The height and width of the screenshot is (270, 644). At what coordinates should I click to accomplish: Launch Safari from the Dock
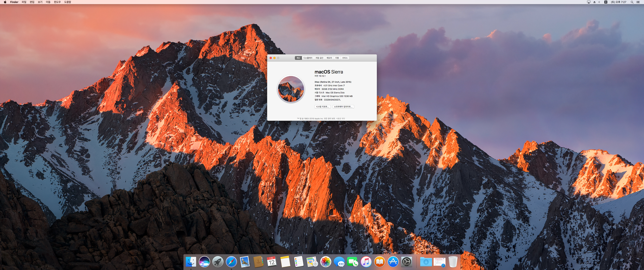(231, 262)
